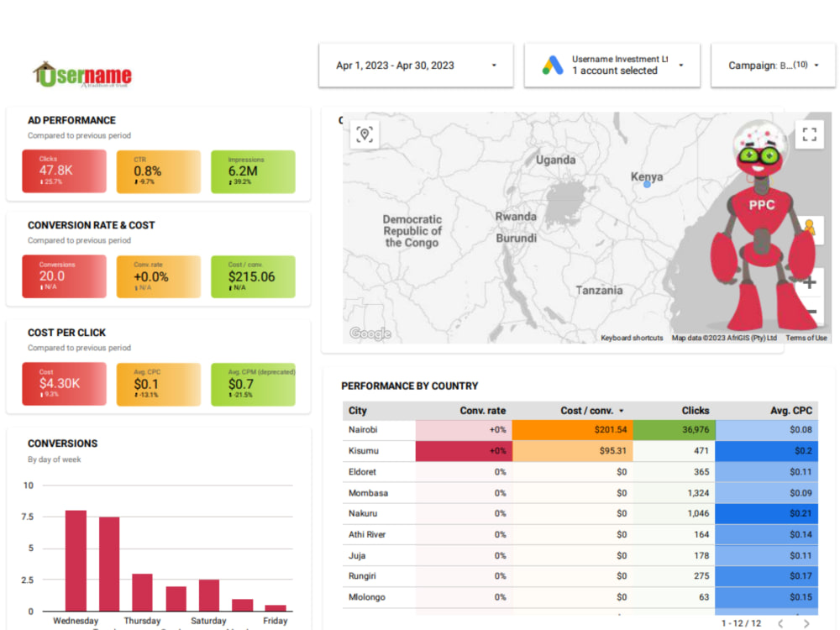The width and height of the screenshot is (840, 630).
Task: Sort table by Clicks column header
Action: click(696, 411)
